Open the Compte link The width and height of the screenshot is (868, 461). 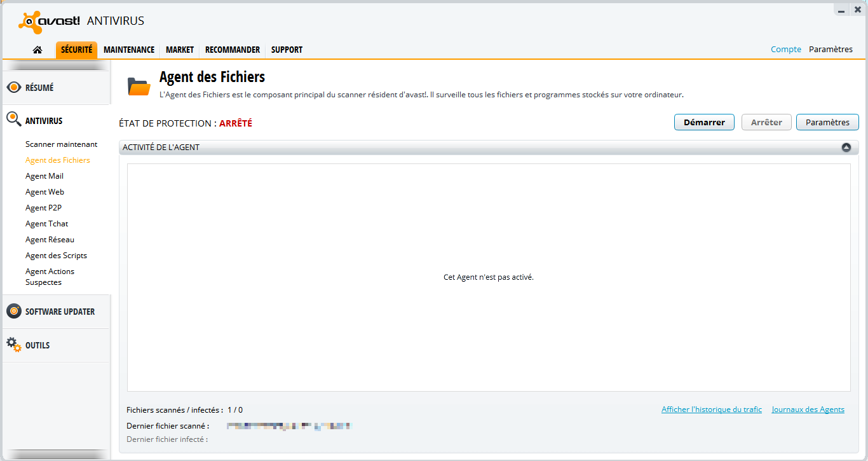tap(786, 50)
